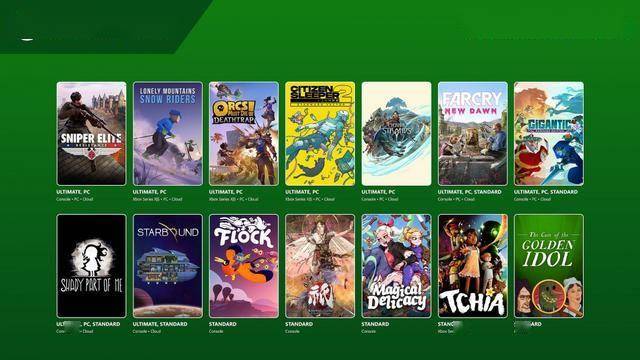Image resolution: width=640 pixels, height=360 pixels.
Task: Click the white logo in top-left banner
Action: click(x=27, y=39)
